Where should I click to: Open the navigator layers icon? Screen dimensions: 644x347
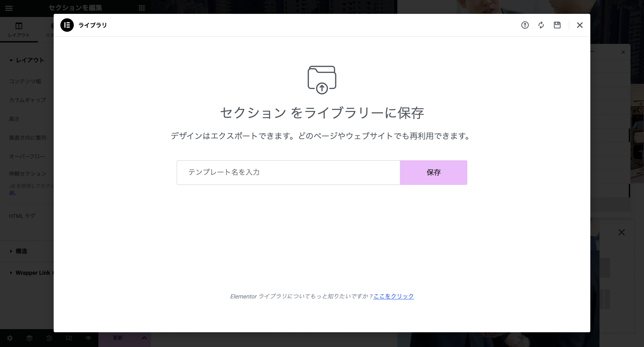coord(30,338)
